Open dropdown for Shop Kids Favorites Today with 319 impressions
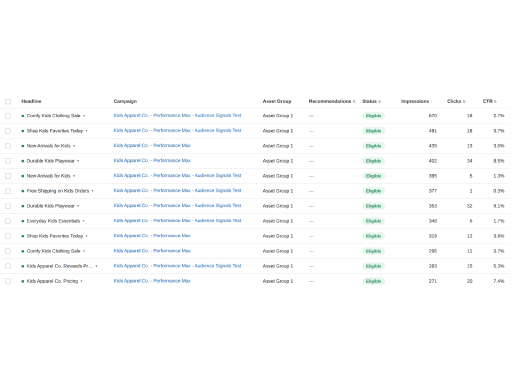The width and height of the screenshot is (512, 384). point(86,236)
